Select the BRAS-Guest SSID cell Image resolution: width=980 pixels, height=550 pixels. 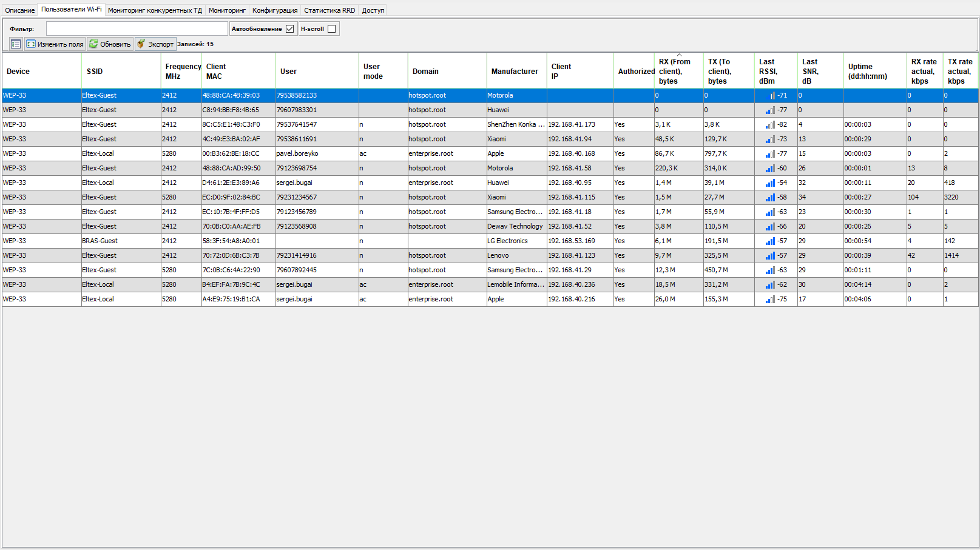click(121, 241)
